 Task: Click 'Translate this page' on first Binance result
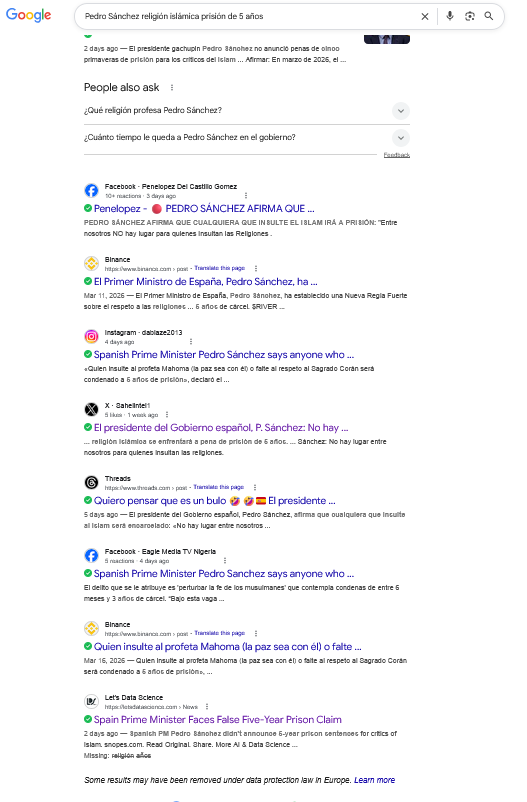pyautogui.click(x=219, y=268)
